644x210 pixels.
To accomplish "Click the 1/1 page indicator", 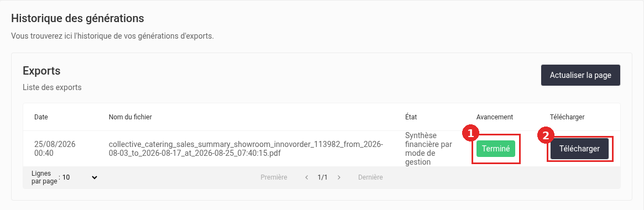I will pos(322,177).
